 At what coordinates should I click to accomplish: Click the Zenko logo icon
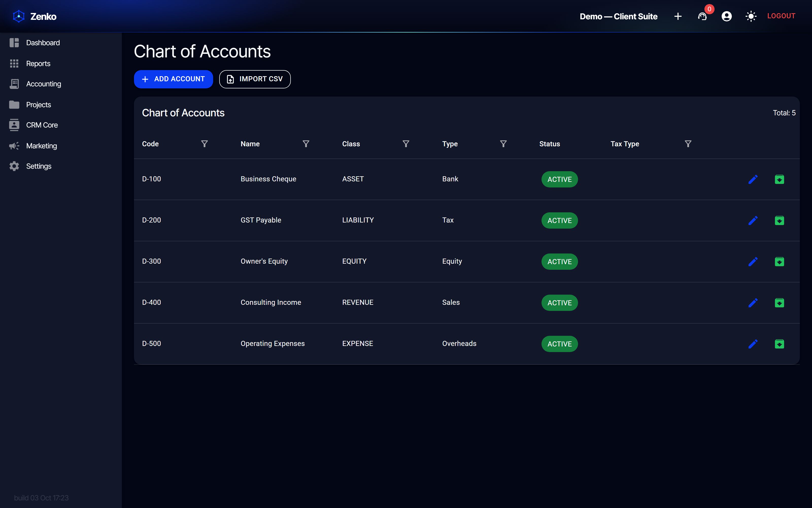click(x=19, y=16)
